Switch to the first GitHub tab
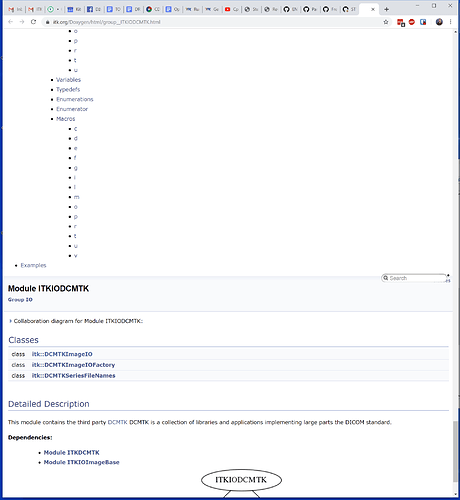The height and width of the screenshot is (500, 460). click(291, 9)
